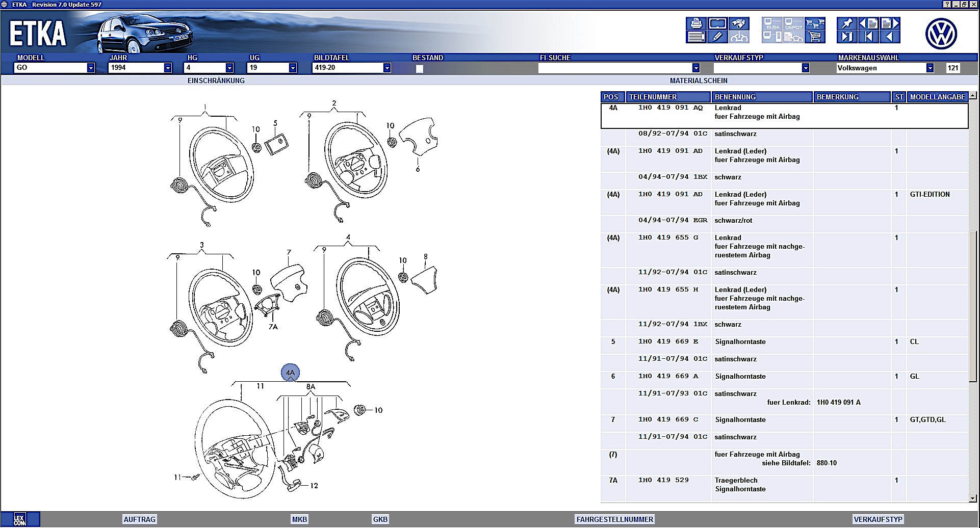The width and height of the screenshot is (980, 528).
Task: Click the LexCom logo icon at bottom left
Action: pyautogui.click(x=20, y=519)
